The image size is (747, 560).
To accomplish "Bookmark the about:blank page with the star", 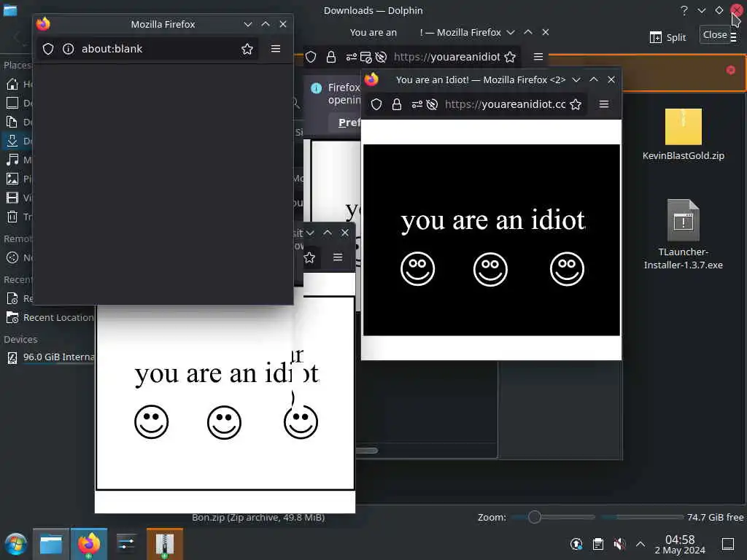I will point(247,49).
